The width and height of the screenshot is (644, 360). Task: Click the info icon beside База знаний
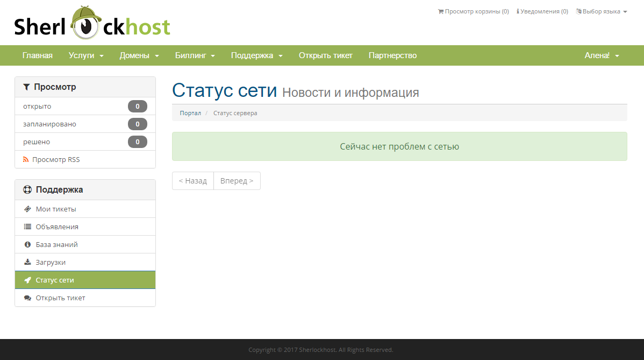coord(27,245)
